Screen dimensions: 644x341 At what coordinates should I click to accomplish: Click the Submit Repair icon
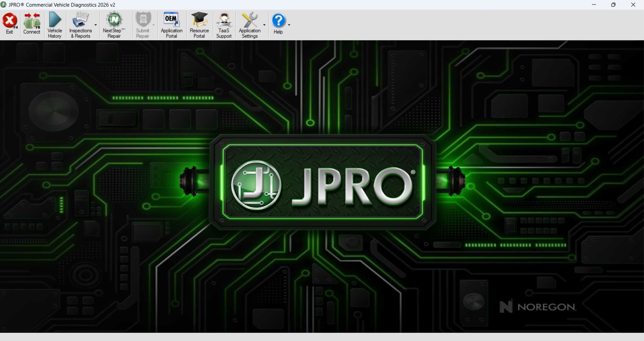[x=142, y=20]
